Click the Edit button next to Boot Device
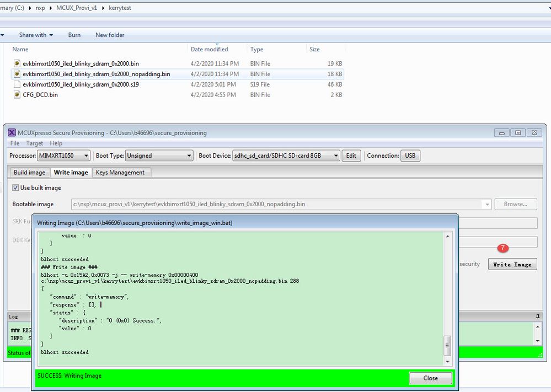Image resolution: width=551 pixels, height=392 pixels. pyautogui.click(x=351, y=155)
